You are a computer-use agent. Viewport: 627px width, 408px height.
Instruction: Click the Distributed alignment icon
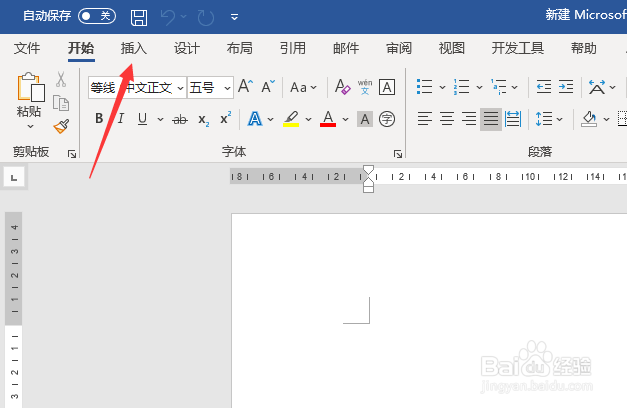point(513,119)
